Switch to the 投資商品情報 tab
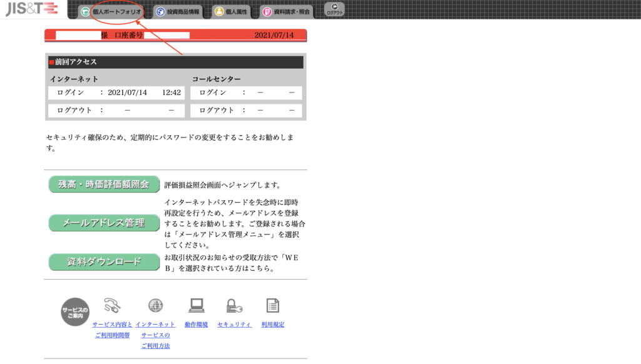 point(178,11)
